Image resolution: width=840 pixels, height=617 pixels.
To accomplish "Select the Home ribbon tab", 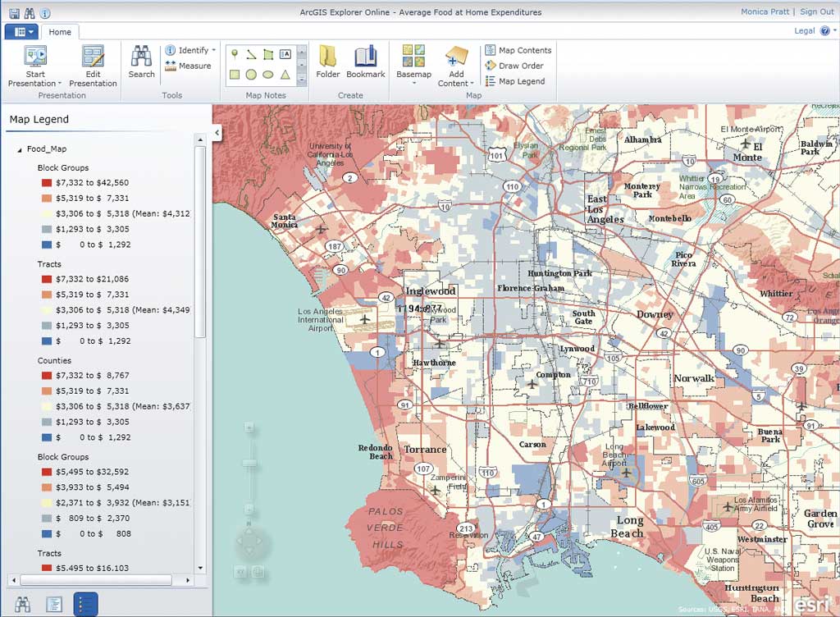I will click(x=60, y=32).
